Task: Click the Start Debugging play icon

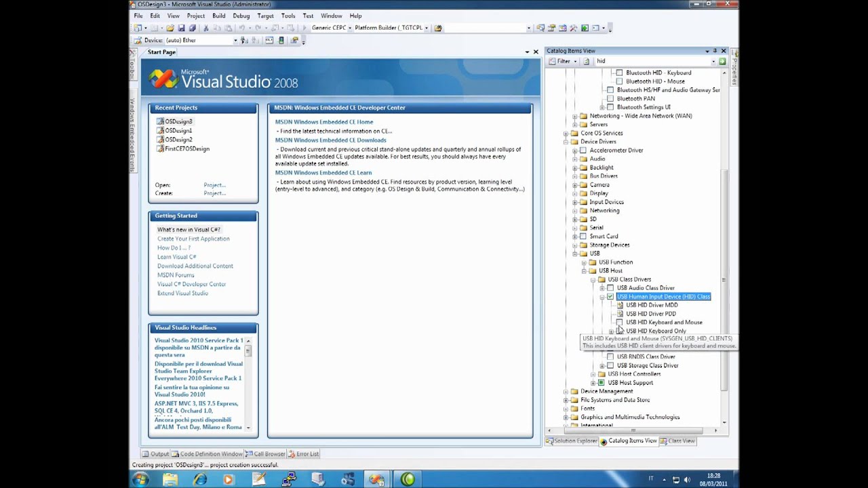Action: point(304,28)
